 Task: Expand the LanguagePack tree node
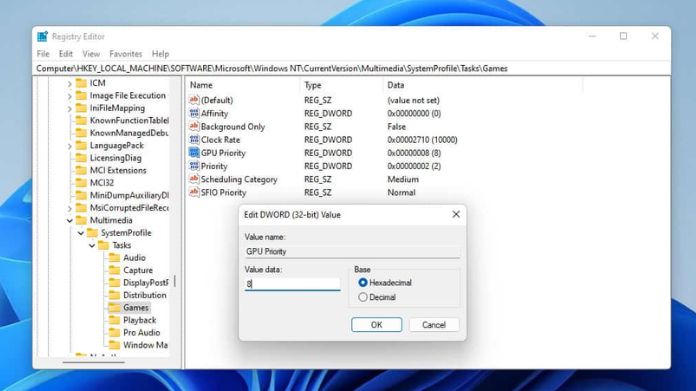(70, 146)
